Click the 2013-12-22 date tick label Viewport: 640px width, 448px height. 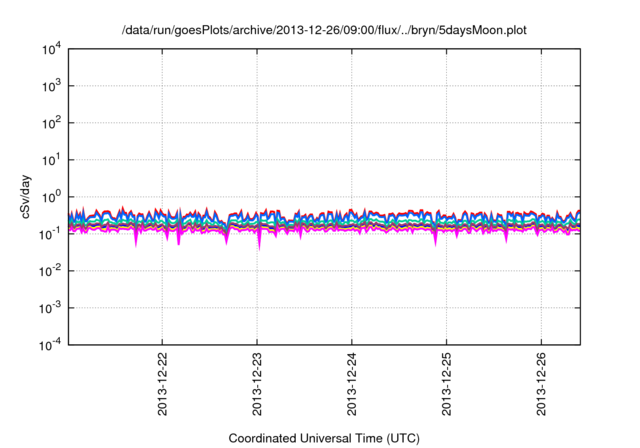tap(162, 384)
